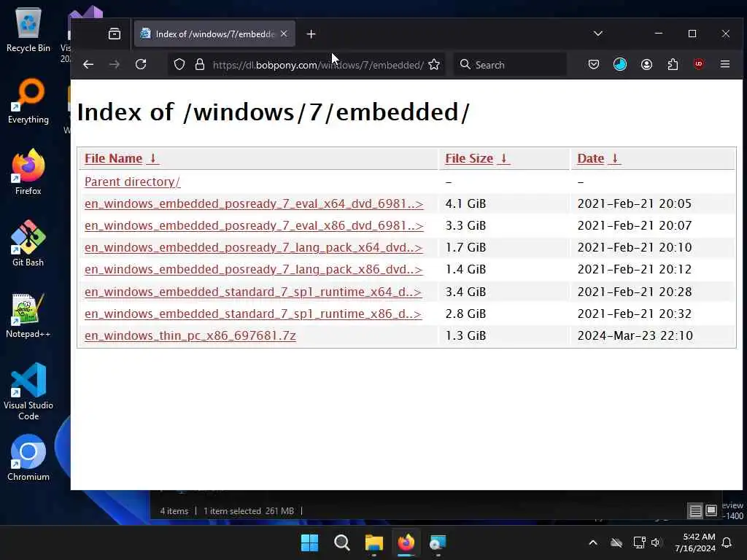
Task: Open network status tray icon
Action: click(639, 542)
